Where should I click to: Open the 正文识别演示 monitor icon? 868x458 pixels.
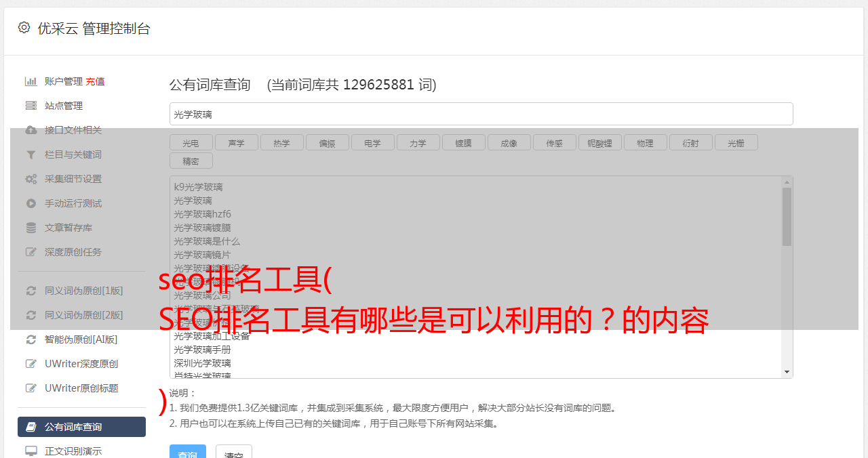[x=31, y=451]
